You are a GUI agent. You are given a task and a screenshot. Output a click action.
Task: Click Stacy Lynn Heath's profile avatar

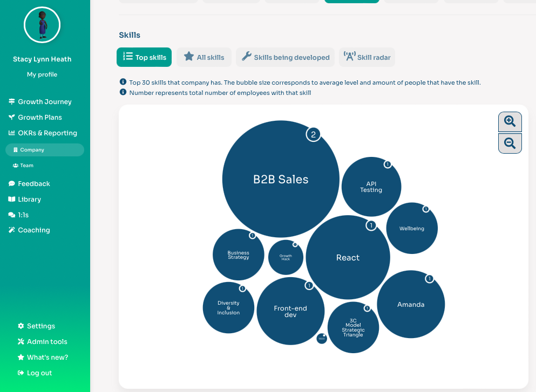click(x=42, y=25)
